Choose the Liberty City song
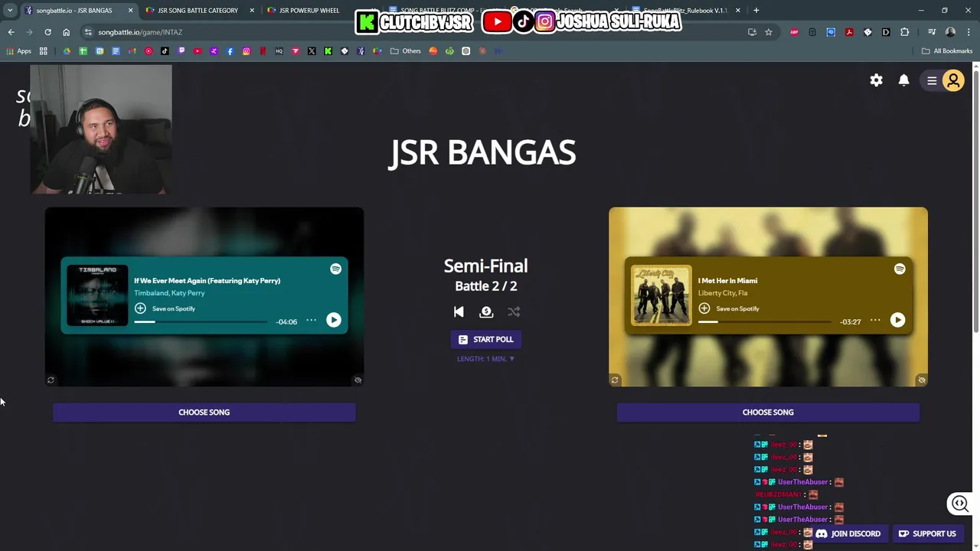Screen dimensions: 980x551 click(x=768, y=412)
